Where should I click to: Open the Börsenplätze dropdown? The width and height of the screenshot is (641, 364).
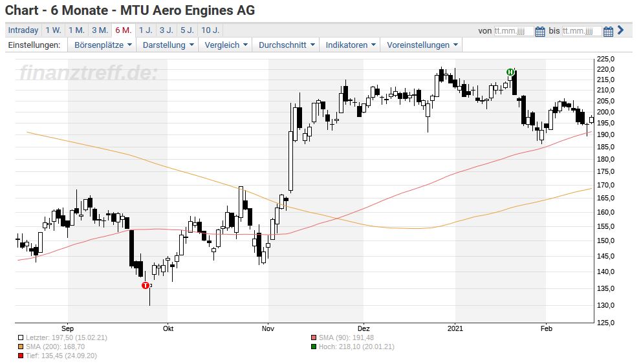tap(103, 45)
